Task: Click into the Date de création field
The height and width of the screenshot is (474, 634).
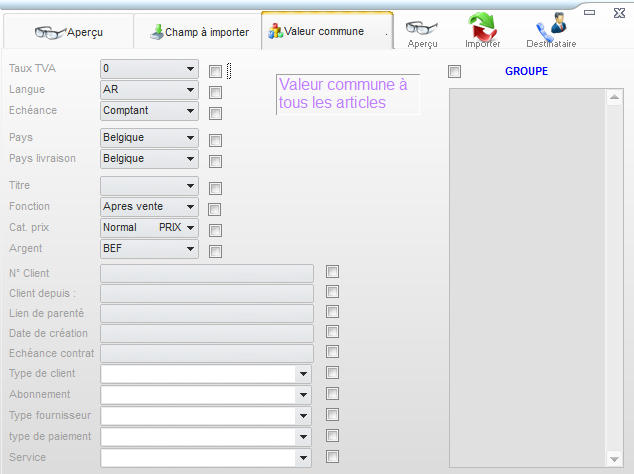Action: tap(207, 333)
